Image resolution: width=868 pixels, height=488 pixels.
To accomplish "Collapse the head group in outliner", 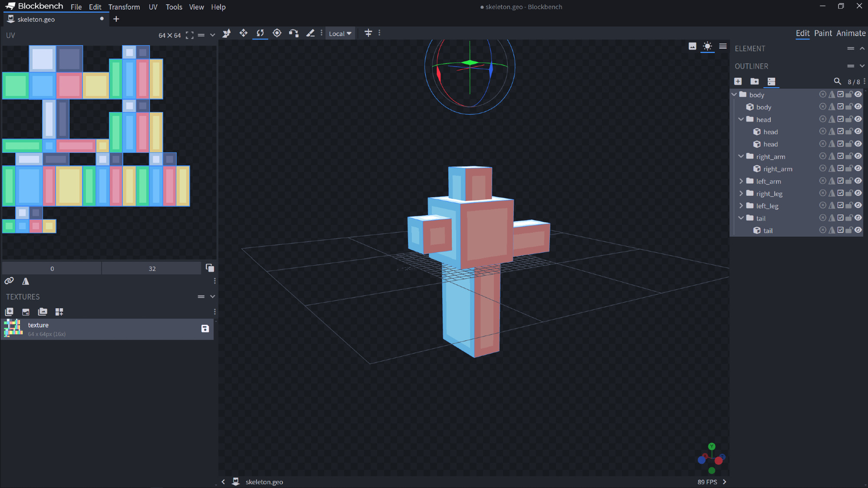I will [741, 119].
